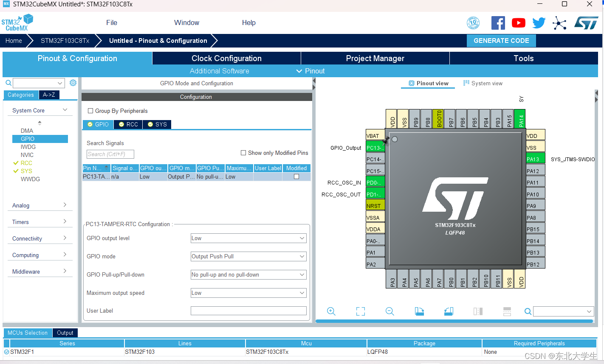Switch to the Tools tab
This screenshot has width=604, height=364.
pyautogui.click(x=524, y=58)
